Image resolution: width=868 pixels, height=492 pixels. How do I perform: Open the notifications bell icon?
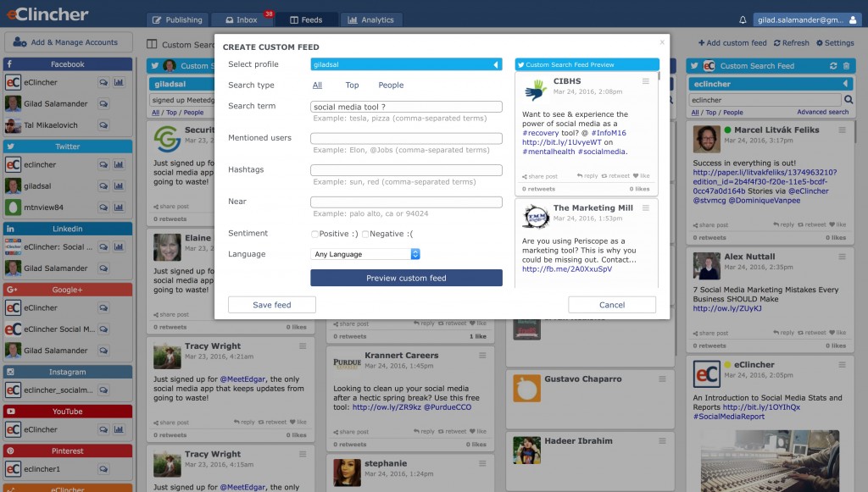[743, 20]
